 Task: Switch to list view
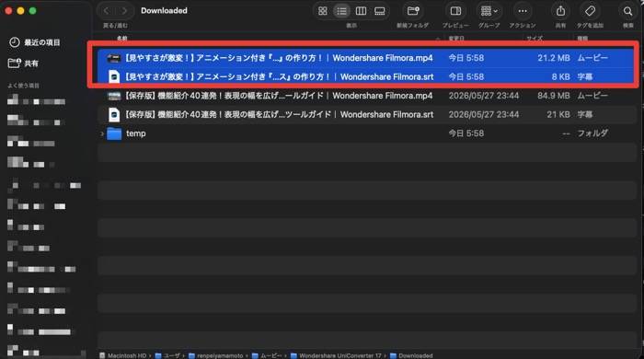coord(341,11)
